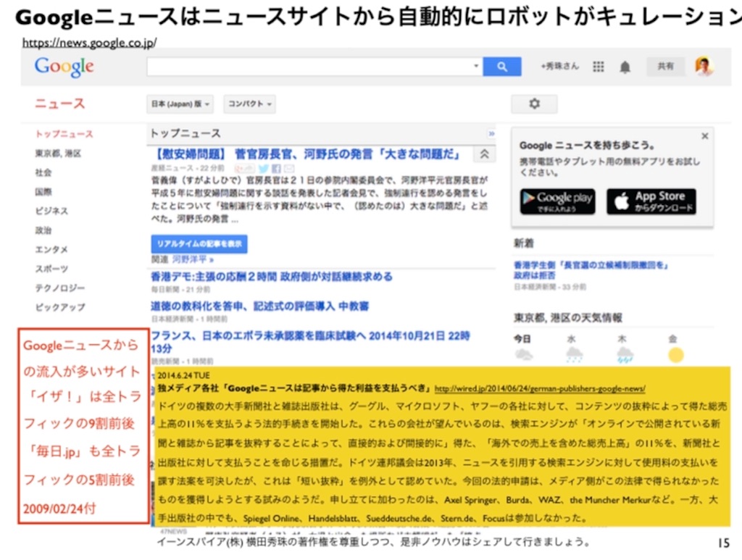Open the App Store download badge
The width and height of the screenshot is (742, 560).
pos(651,201)
